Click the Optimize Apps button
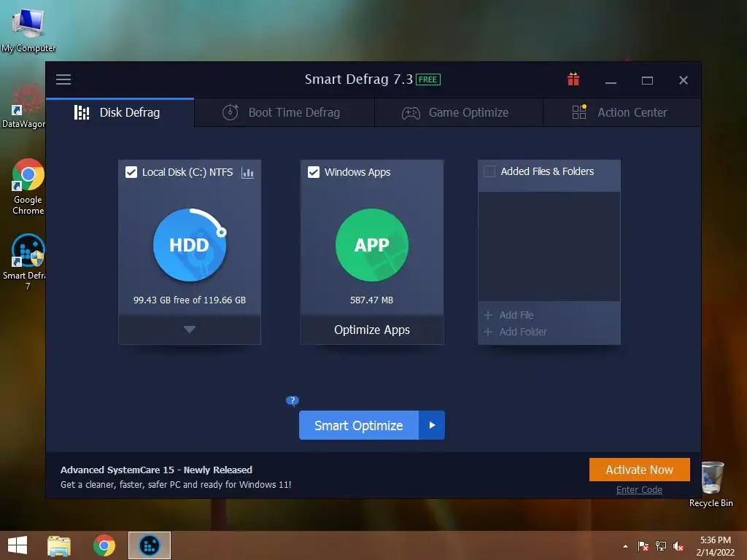The height and width of the screenshot is (560, 747). [x=371, y=330]
